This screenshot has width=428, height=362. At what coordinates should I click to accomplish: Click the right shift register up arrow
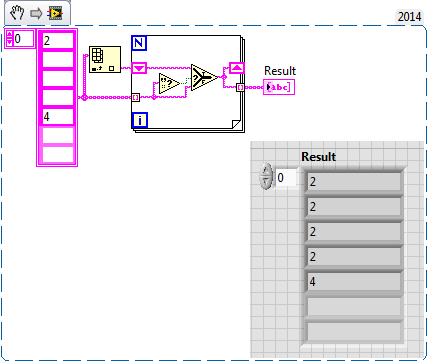click(x=237, y=68)
